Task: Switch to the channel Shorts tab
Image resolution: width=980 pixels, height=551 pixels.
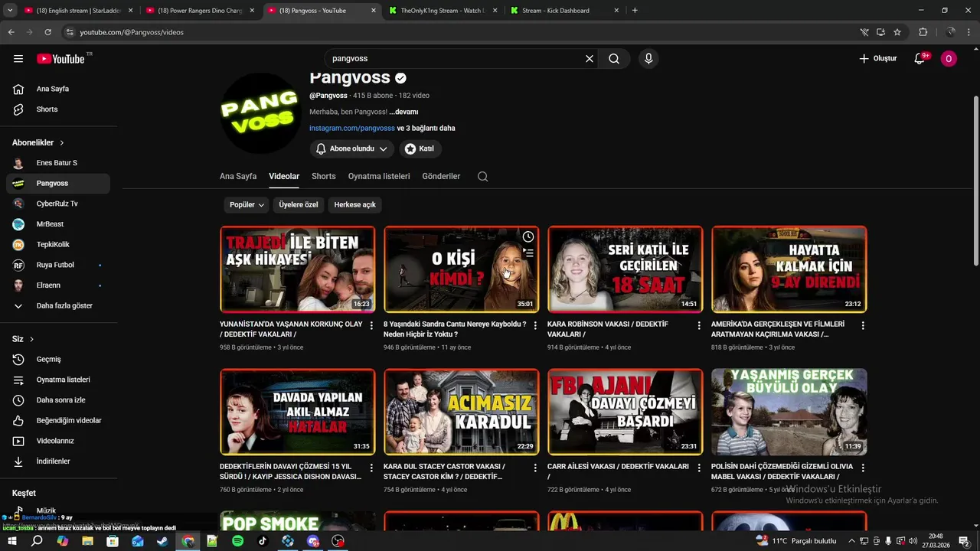Action: pos(324,176)
